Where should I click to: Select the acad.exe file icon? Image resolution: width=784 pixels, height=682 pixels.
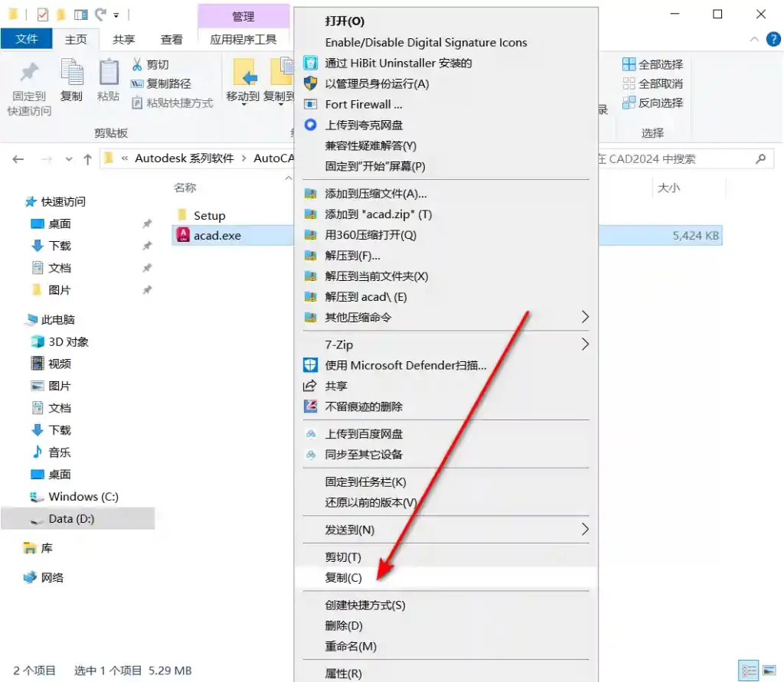(x=183, y=235)
